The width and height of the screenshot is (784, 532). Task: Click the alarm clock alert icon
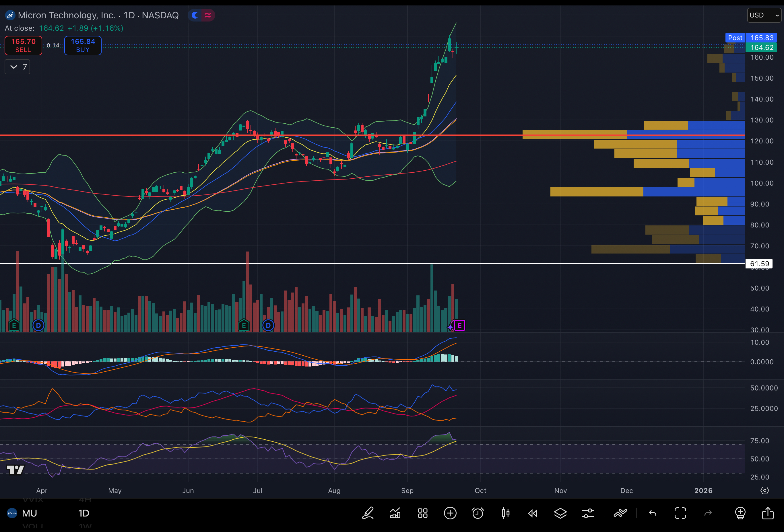point(478,513)
